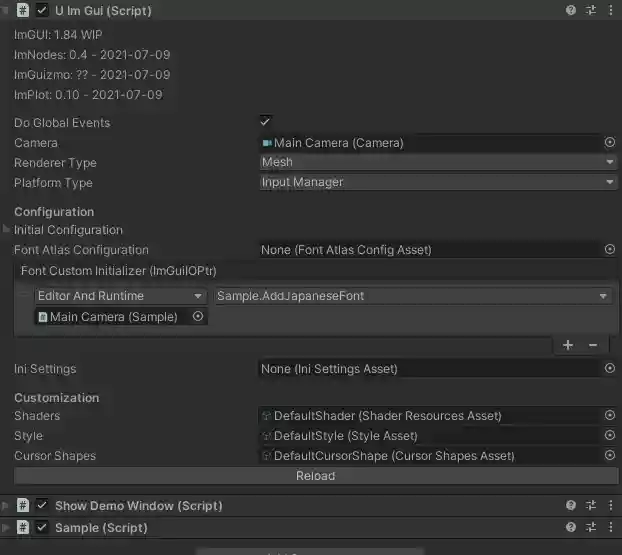Viewport: 622px width, 555px height.
Task: Click DefaultStyle (Style Asset) field
Action: point(431,436)
